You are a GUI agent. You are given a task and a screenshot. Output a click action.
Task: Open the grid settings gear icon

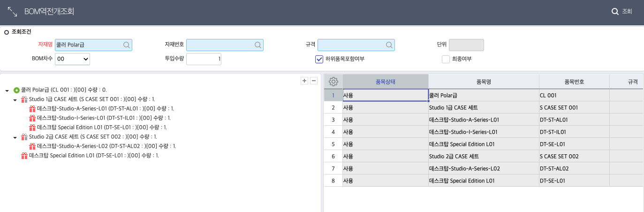click(333, 81)
